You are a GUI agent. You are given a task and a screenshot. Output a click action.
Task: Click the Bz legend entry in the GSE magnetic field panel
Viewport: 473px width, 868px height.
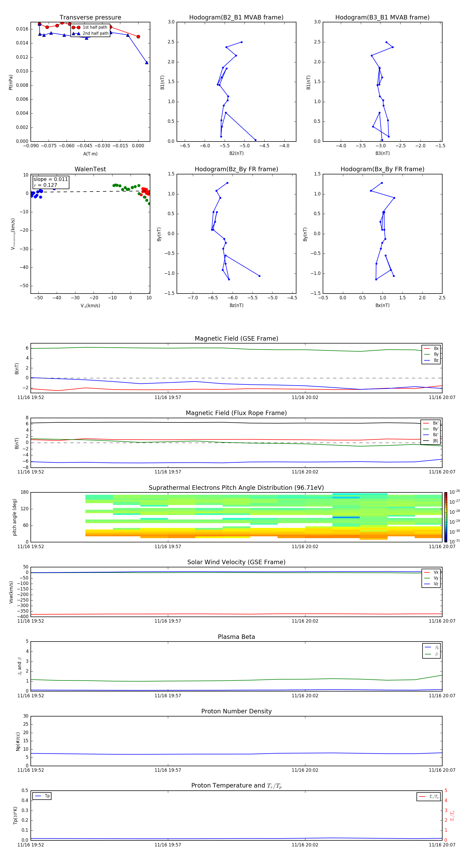pyautogui.click(x=431, y=360)
